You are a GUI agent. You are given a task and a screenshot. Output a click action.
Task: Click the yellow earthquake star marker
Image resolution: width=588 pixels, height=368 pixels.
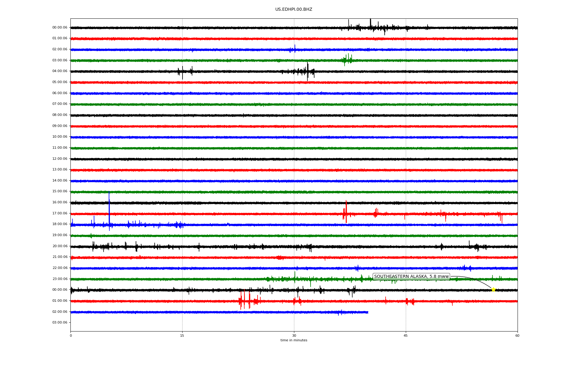click(493, 289)
